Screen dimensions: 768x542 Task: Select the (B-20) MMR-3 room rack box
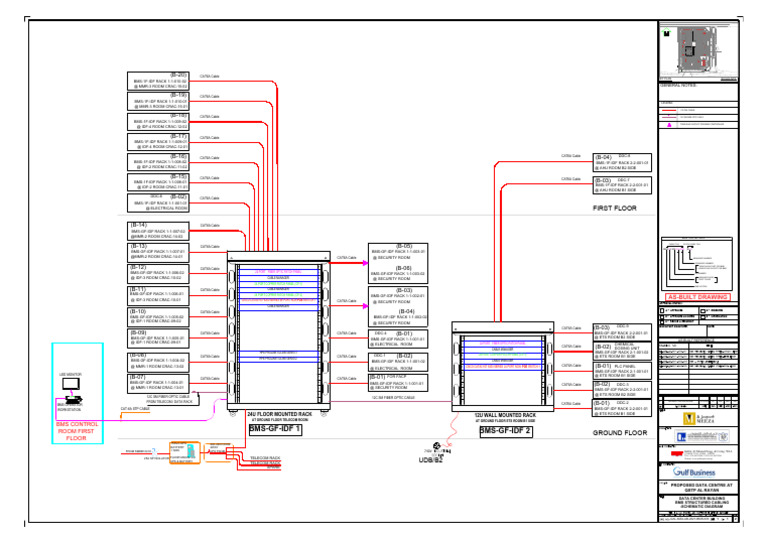pyautogui.click(x=158, y=81)
